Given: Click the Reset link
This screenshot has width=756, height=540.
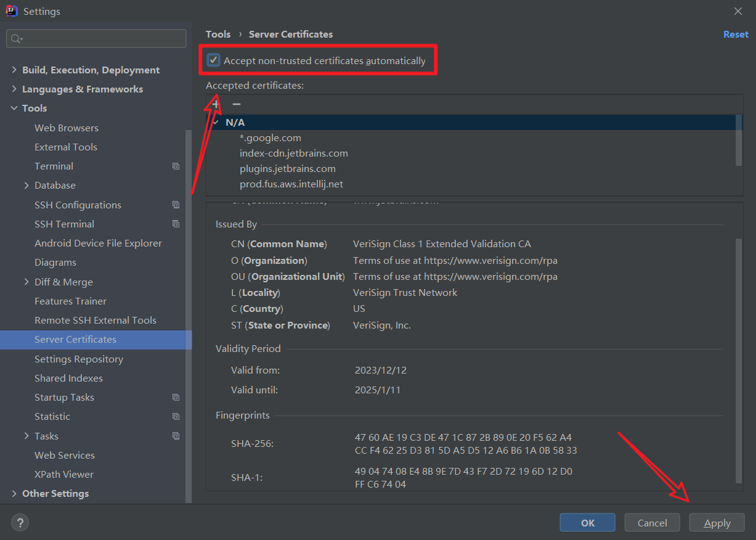Looking at the screenshot, I should click(736, 34).
